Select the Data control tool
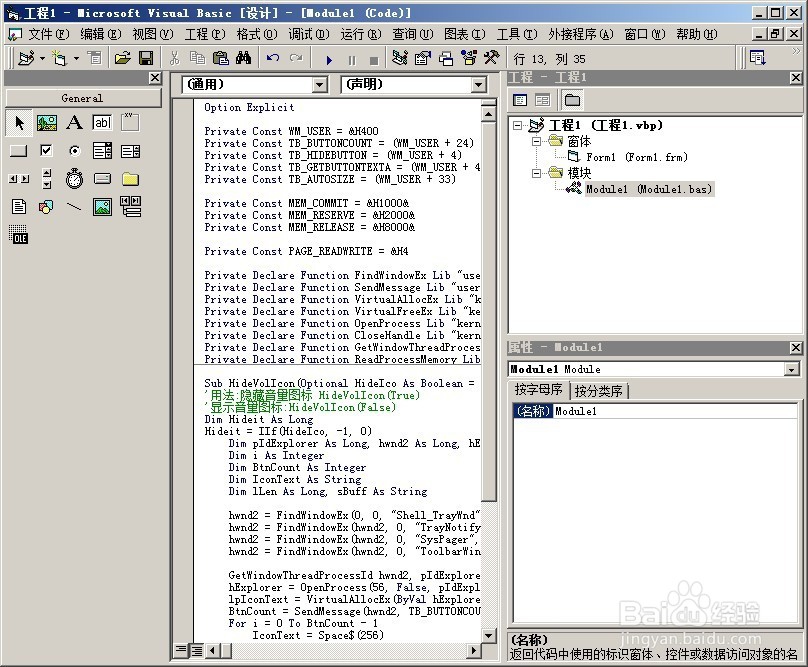Screen dimensions: 808x667 click(x=130, y=207)
